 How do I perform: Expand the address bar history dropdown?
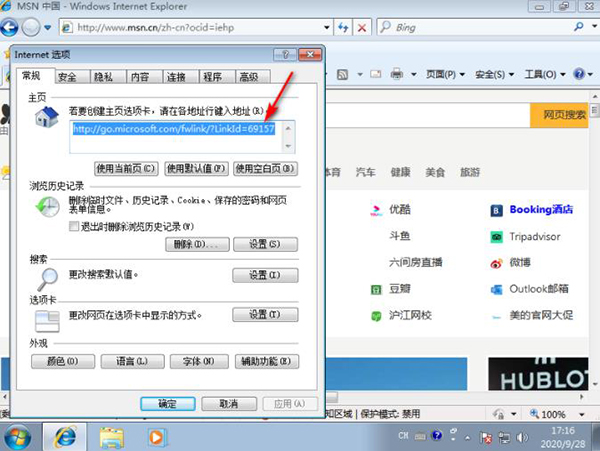coord(327,28)
